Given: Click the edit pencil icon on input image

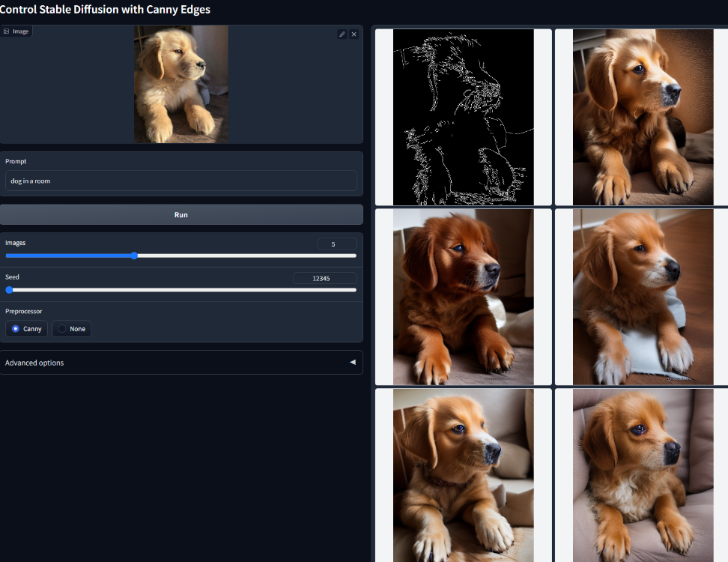Looking at the screenshot, I should point(342,34).
